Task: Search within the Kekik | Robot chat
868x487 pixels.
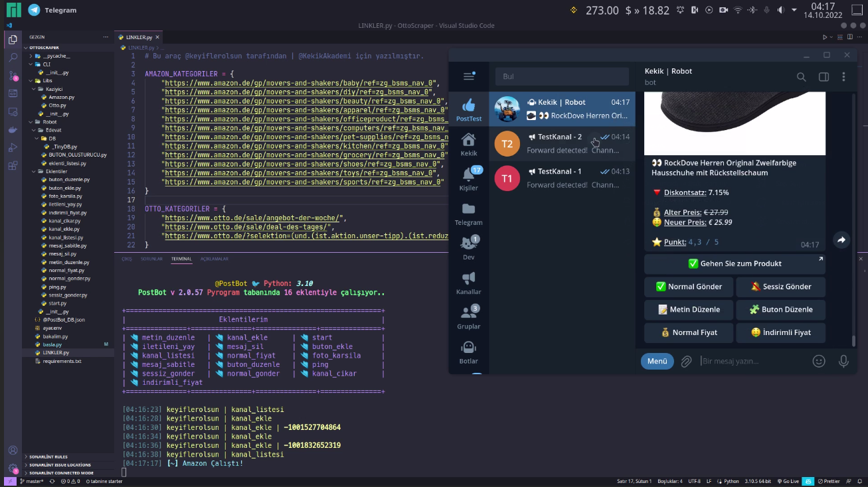Action: [802, 77]
